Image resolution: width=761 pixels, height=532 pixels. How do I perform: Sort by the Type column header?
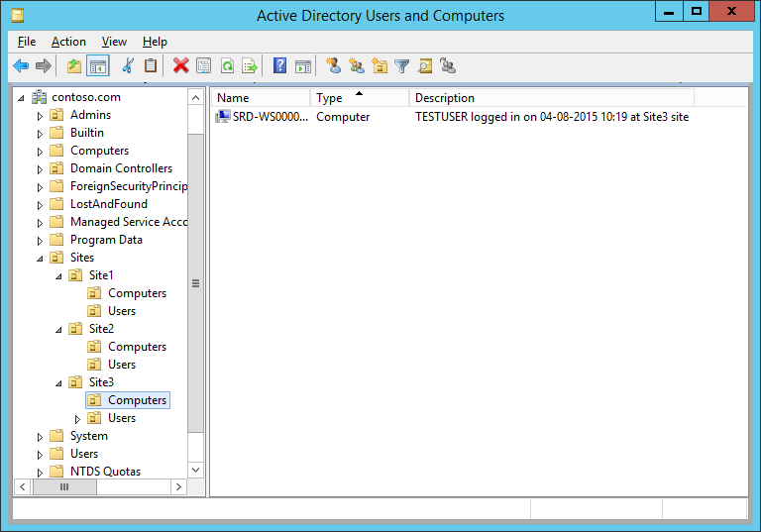pyautogui.click(x=360, y=98)
